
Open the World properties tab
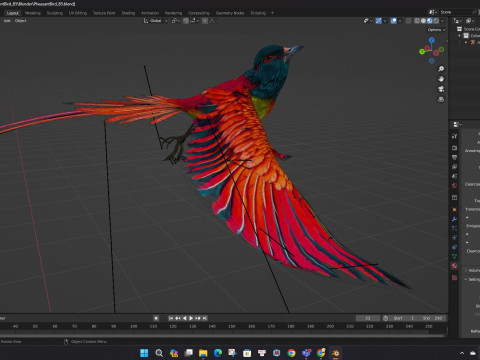coord(454,185)
